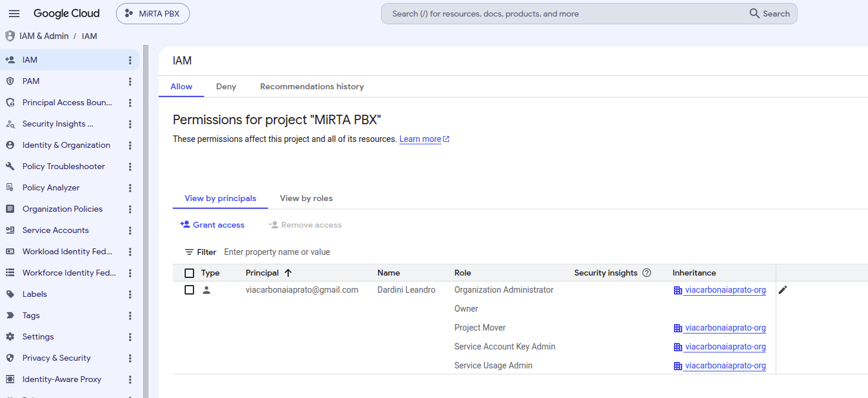Click the Service Accounts icon in sidebar
This screenshot has height=398, width=868.
[9, 230]
